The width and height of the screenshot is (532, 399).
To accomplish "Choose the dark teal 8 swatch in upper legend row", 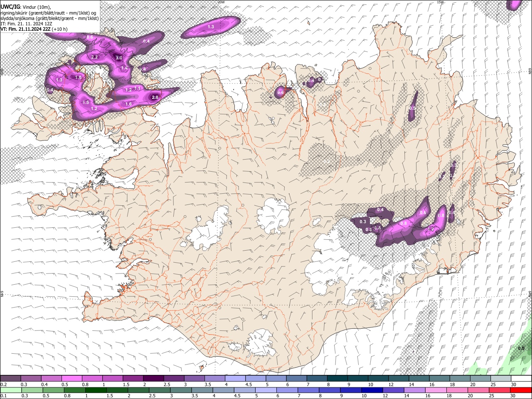I will [337, 378].
